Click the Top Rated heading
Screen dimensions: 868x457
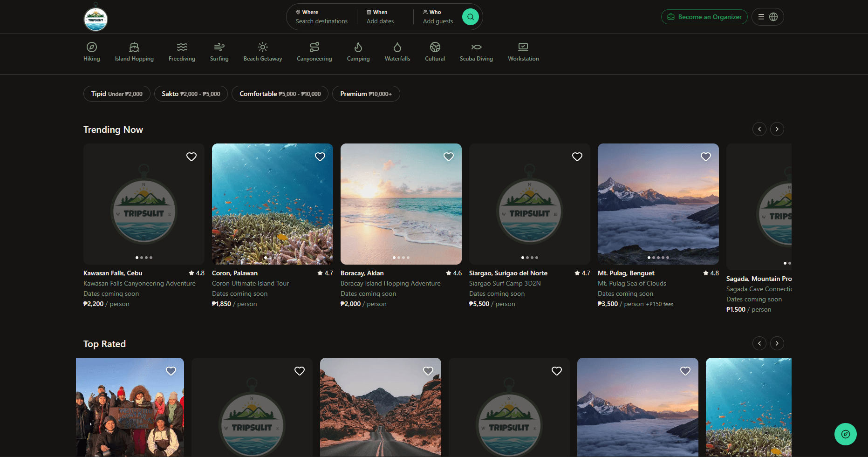[x=104, y=344]
